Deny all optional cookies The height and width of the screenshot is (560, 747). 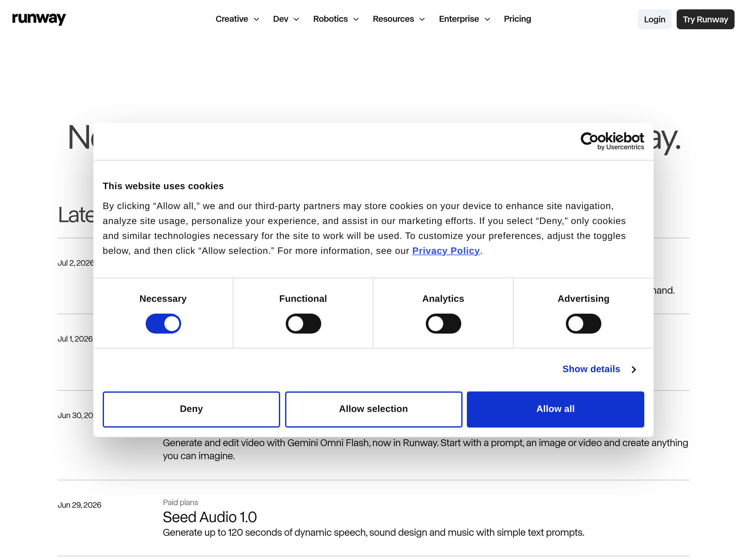(x=191, y=409)
